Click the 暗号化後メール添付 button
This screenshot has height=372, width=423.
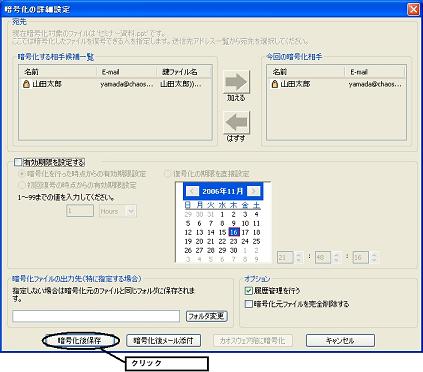(163, 341)
